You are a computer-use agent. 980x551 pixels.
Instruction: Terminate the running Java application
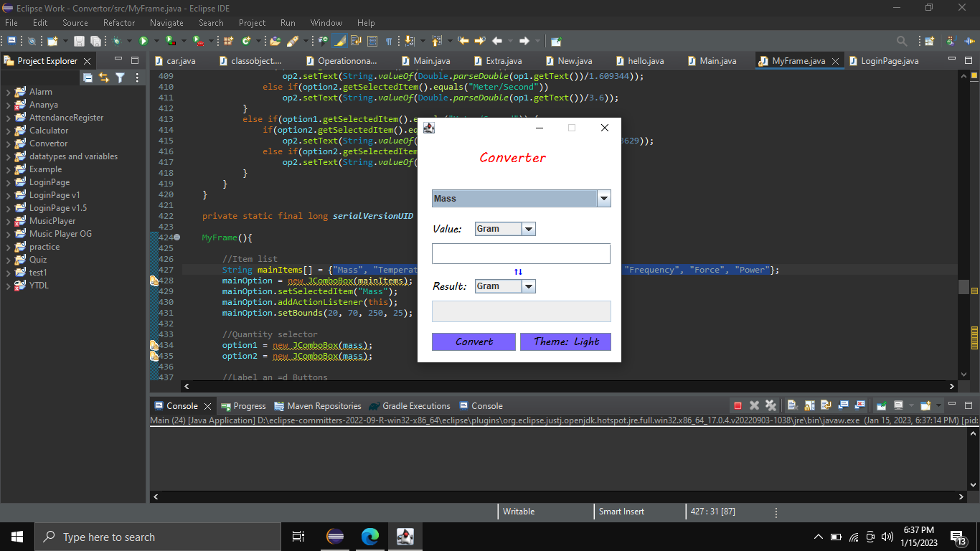click(739, 405)
